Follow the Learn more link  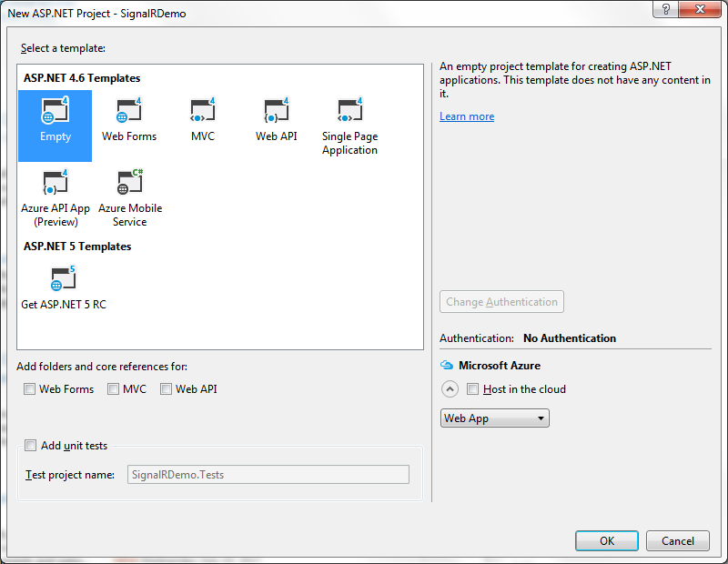(467, 116)
